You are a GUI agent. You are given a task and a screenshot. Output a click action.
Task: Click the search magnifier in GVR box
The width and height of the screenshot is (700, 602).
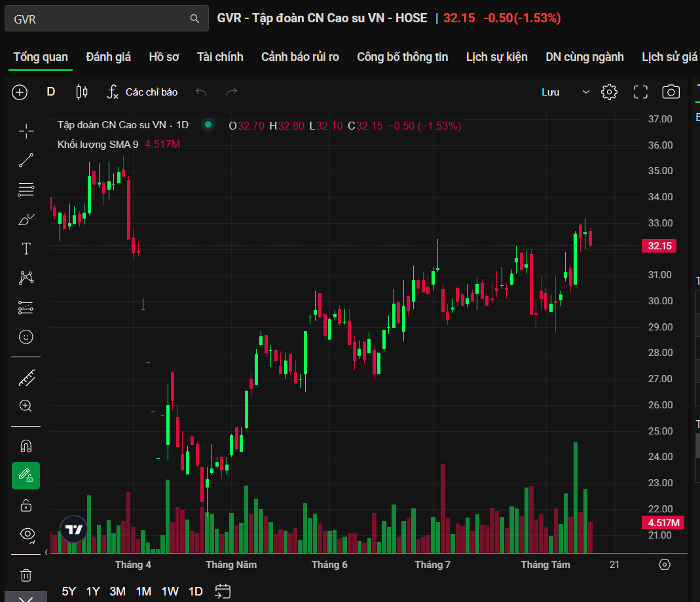coord(194,18)
